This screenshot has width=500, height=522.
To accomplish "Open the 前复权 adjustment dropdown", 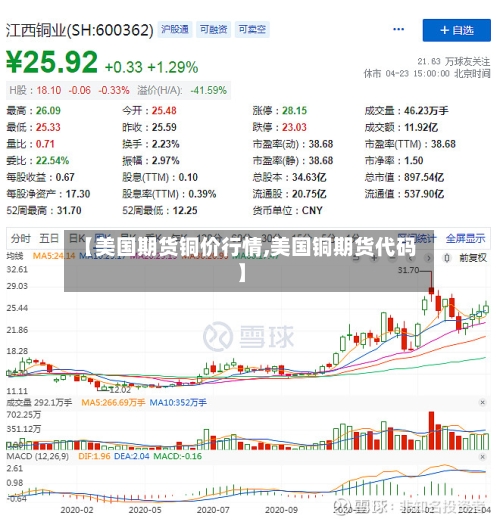I will point(473,258).
